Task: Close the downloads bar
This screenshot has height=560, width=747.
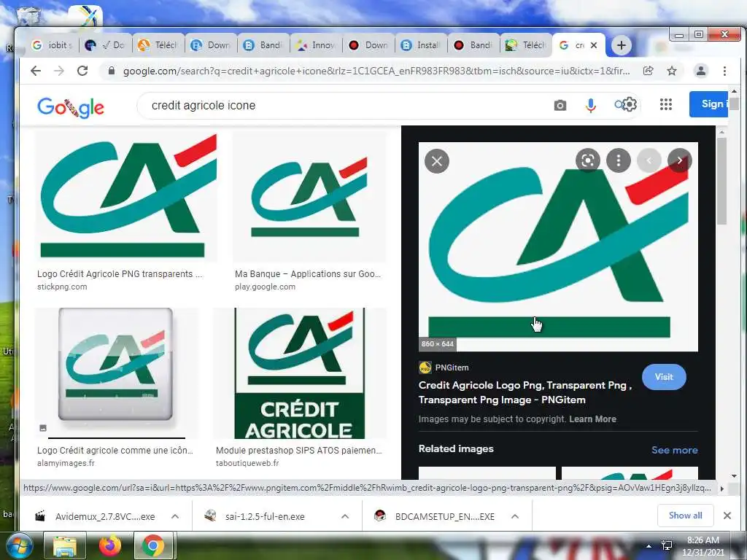Action: tap(727, 516)
